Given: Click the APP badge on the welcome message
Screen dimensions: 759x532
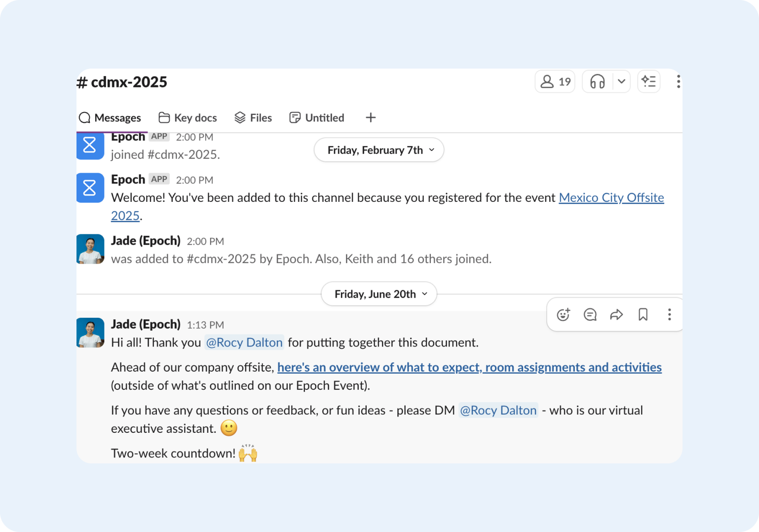Looking at the screenshot, I should coord(159,179).
